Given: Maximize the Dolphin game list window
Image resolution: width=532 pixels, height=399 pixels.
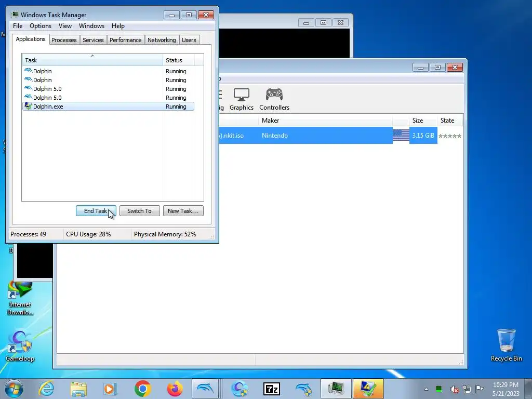Looking at the screenshot, I should pyautogui.click(x=437, y=67).
